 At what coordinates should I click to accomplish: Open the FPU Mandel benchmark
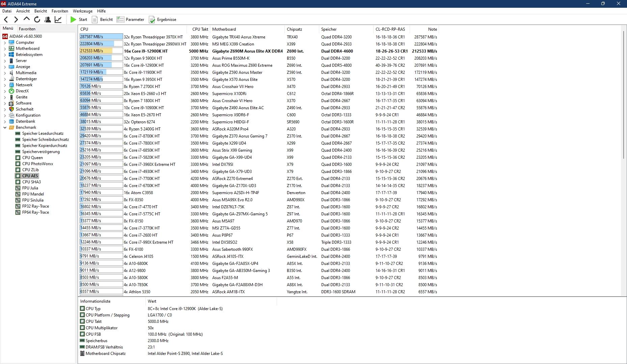tap(33, 194)
